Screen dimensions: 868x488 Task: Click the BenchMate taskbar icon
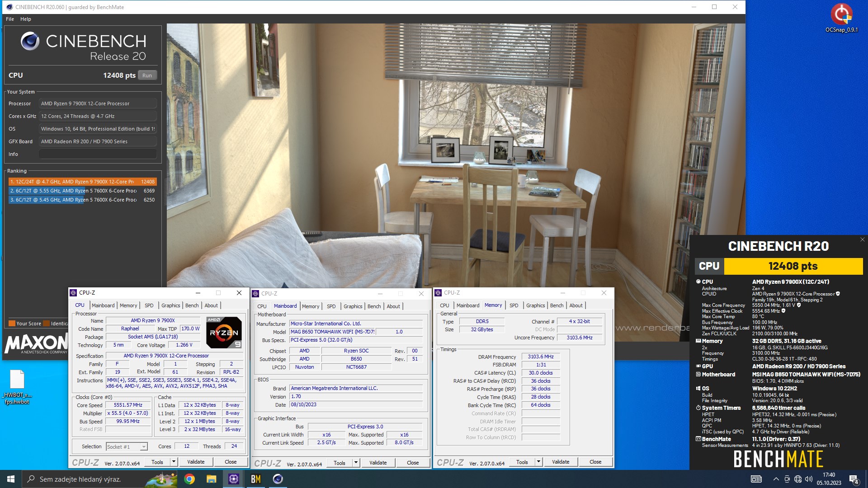256,479
